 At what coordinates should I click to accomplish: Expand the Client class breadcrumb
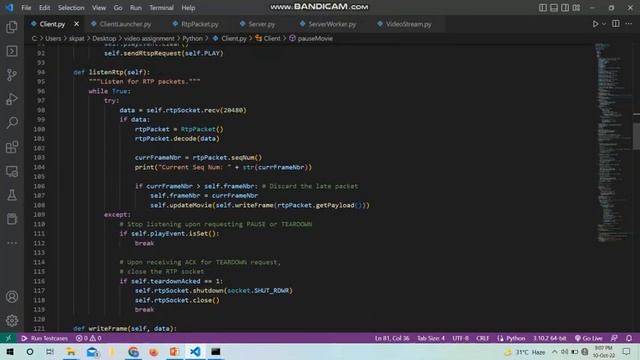coord(272,38)
